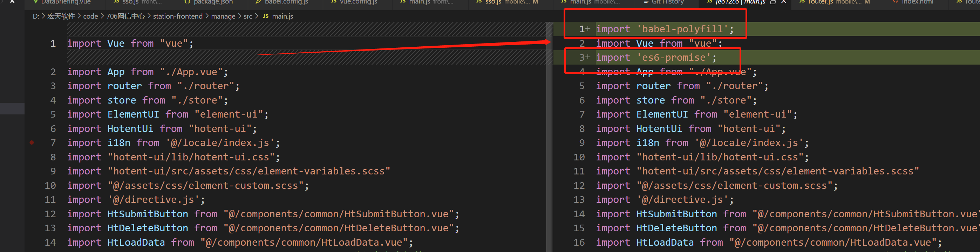The image size is (980, 252).
Task: Click the X button in the top-left corner
Action: [12, 2]
